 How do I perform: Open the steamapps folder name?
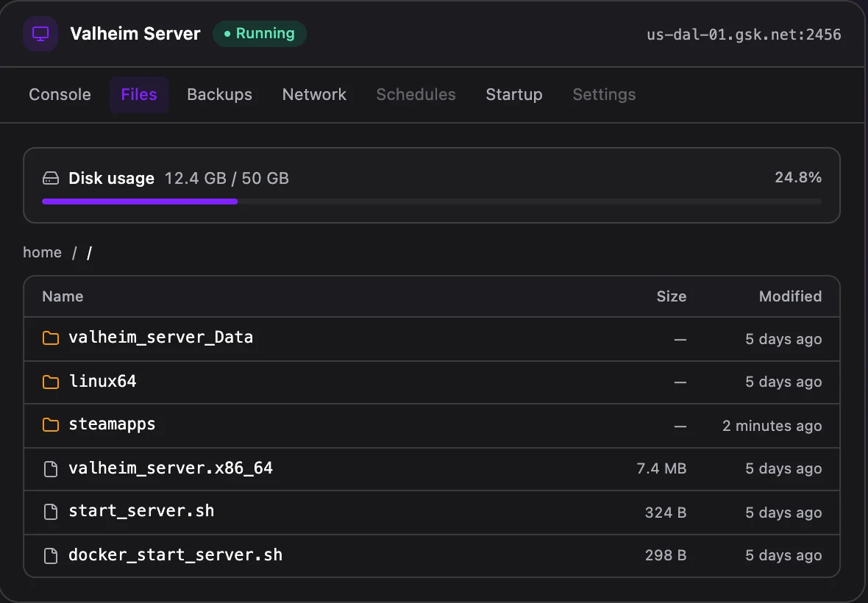pyautogui.click(x=112, y=425)
